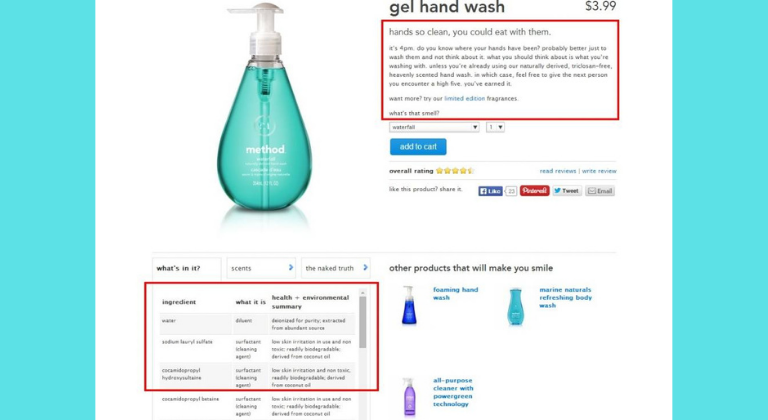Click the write review link

click(599, 171)
